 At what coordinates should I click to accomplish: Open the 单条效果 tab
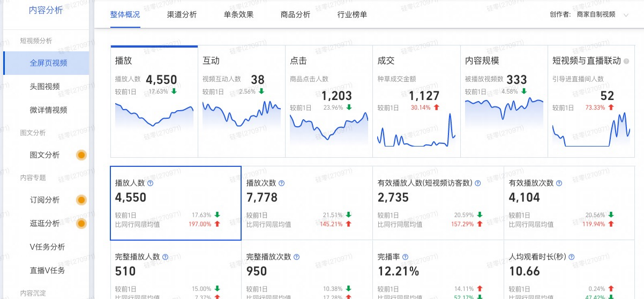tap(239, 14)
